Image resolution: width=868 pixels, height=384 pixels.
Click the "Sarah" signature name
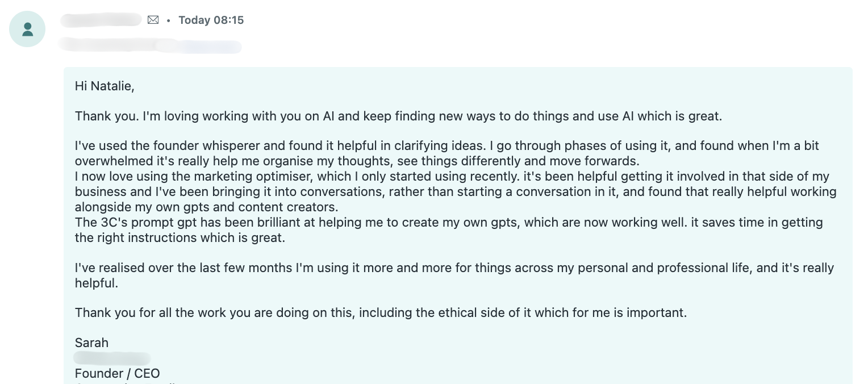click(x=91, y=343)
